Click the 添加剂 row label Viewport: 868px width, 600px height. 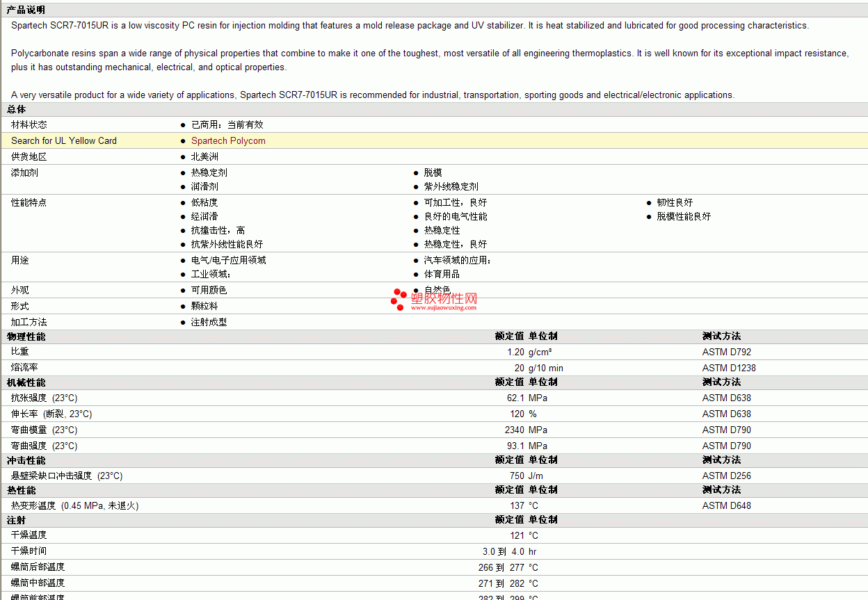[24, 172]
